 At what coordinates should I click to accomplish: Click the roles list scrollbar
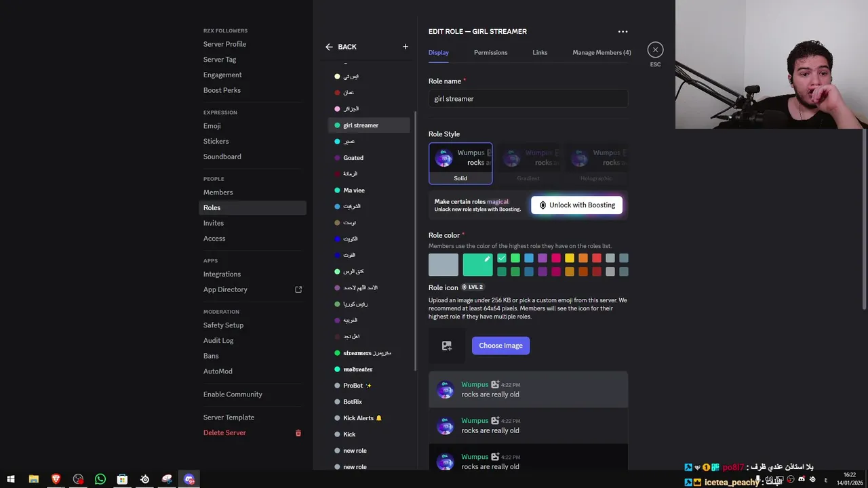pos(415,241)
